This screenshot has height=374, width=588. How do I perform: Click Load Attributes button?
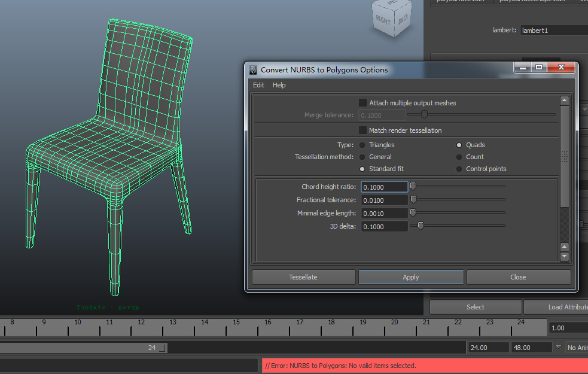click(556, 307)
